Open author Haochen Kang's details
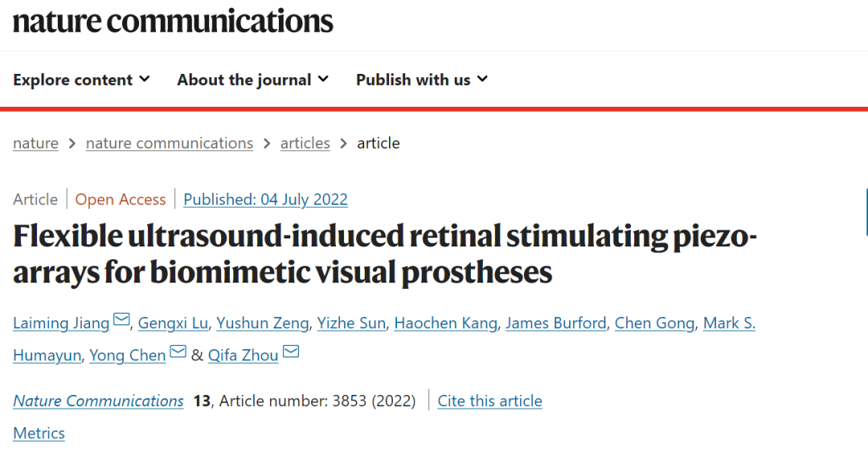Viewport: 868px width, 452px height. [x=445, y=323]
